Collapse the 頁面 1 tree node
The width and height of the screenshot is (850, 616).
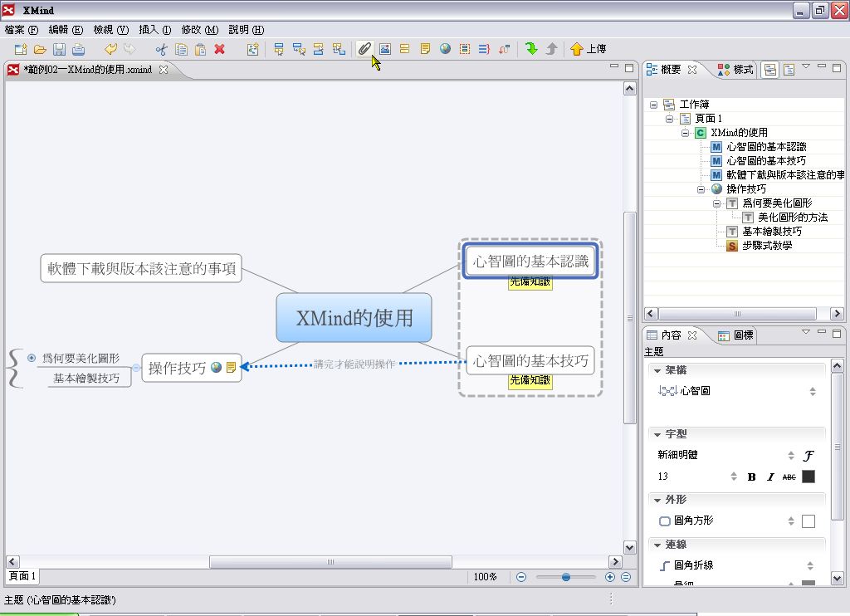pyautogui.click(x=670, y=119)
